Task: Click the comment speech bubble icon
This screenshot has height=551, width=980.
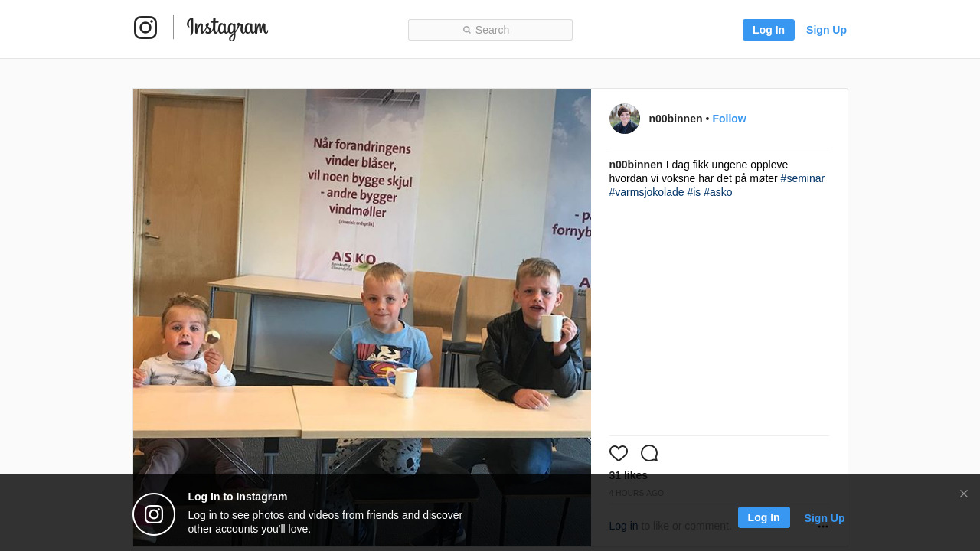Action: click(649, 453)
